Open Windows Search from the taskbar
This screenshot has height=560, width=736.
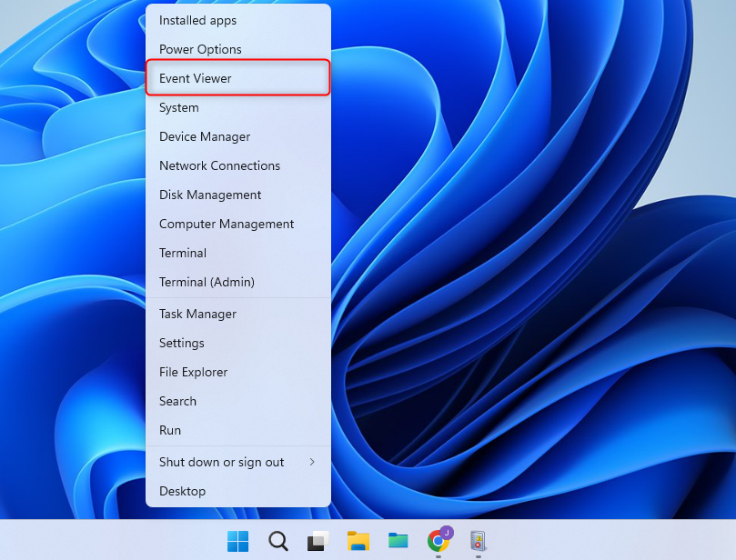277,541
